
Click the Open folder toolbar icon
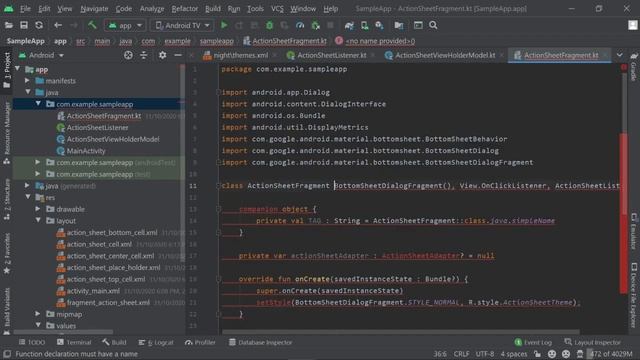coord(9,25)
